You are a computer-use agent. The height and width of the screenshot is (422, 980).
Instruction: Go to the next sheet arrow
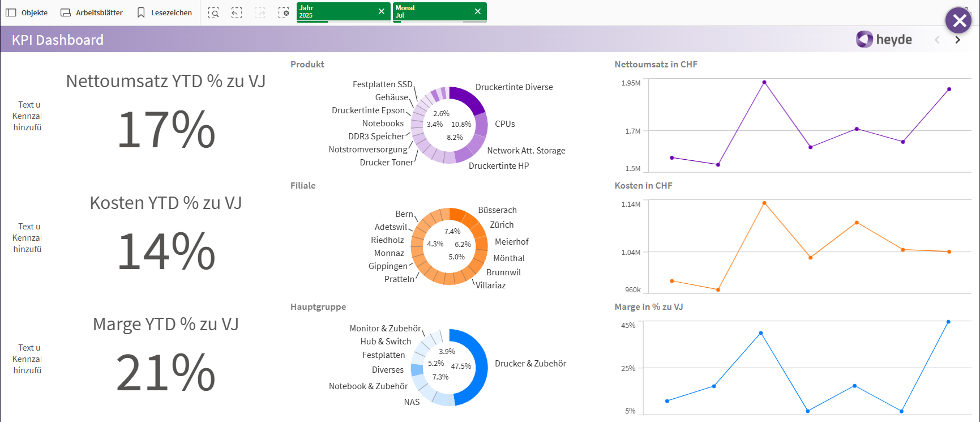point(957,40)
